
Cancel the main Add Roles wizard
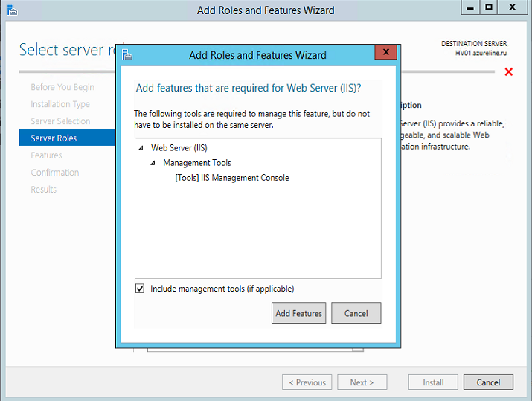tap(488, 382)
